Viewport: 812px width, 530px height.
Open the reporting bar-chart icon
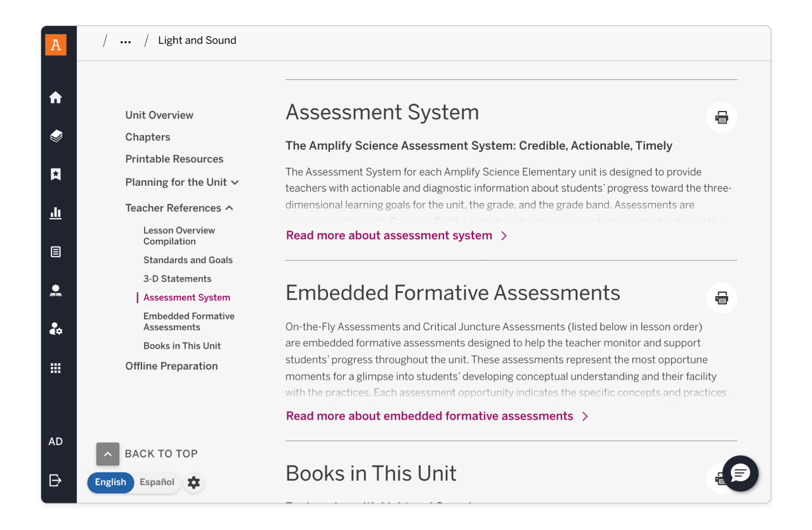[x=55, y=213]
